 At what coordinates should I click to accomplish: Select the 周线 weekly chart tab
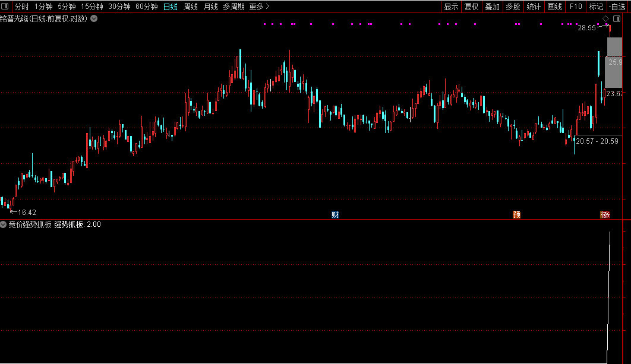(191, 7)
